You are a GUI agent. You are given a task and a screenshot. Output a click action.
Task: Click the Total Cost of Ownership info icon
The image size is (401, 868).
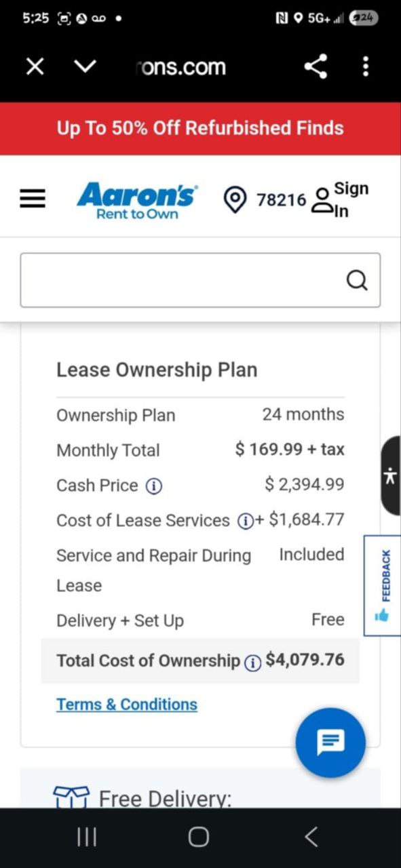click(x=252, y=662)
